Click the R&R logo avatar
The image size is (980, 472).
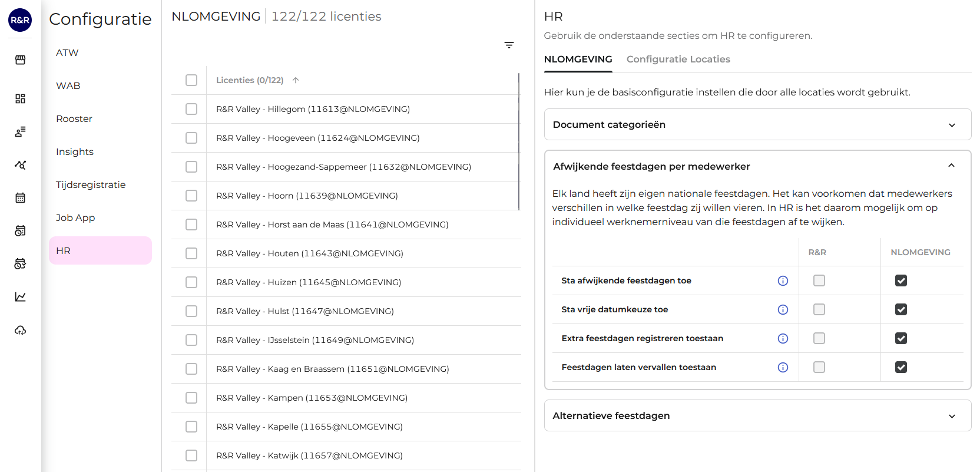point(20,20)
